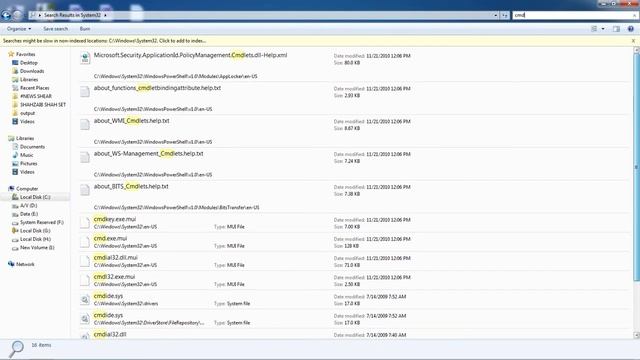Select System Reserved (F:) drive
This screenshot has width=640, height=360.
click(42, 222)
